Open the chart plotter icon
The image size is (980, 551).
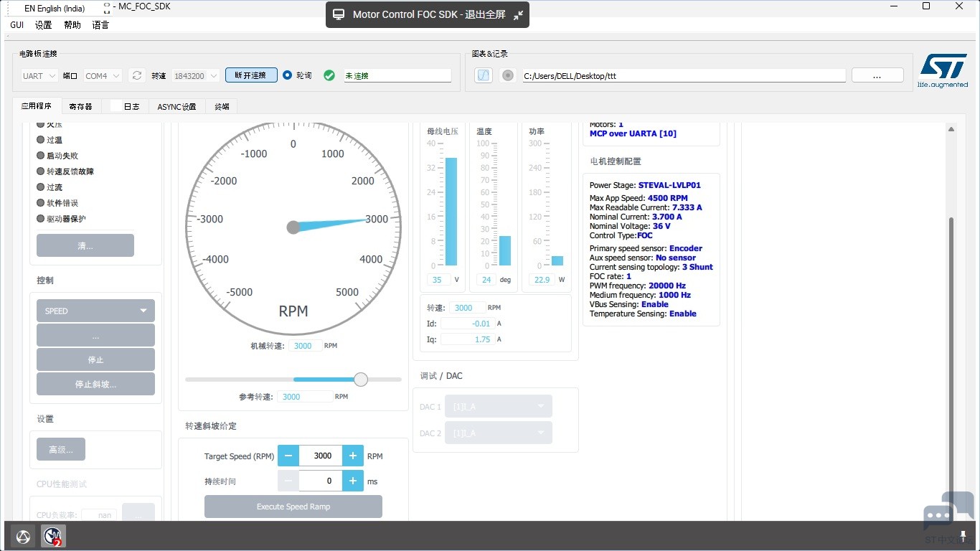coord(484,75)
